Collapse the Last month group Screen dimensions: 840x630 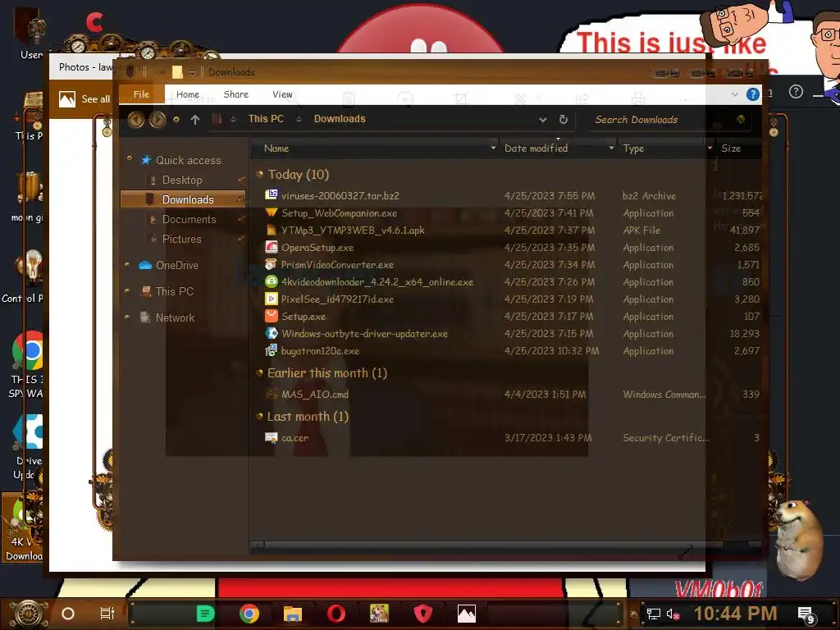(260, 416)
